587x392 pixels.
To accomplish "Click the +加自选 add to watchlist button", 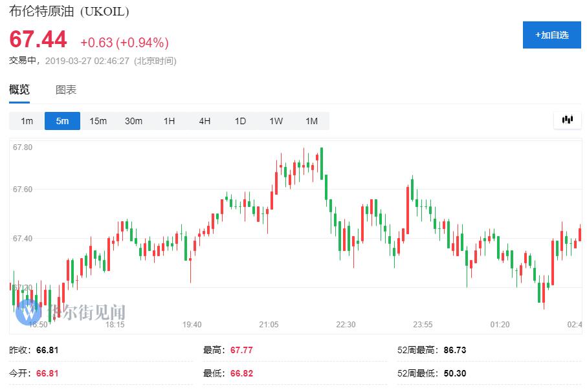I will (x=551, y=35).
